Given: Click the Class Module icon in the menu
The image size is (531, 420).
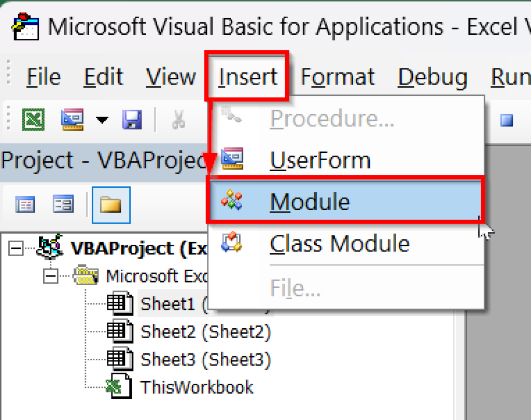Looking at the screenshot, I should [233, 244].
